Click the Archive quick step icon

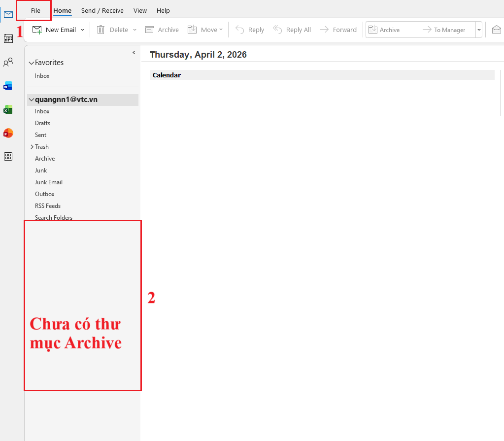click(373, 30)
